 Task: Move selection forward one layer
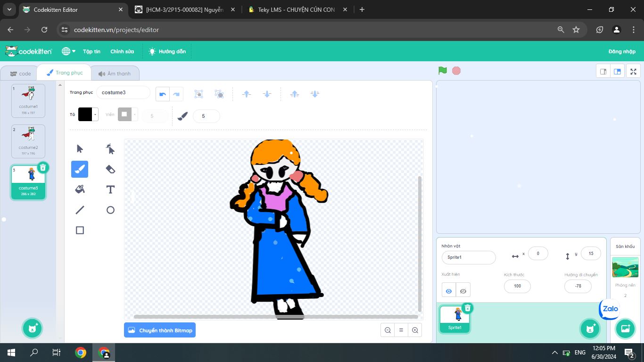[x=246, y=94]
